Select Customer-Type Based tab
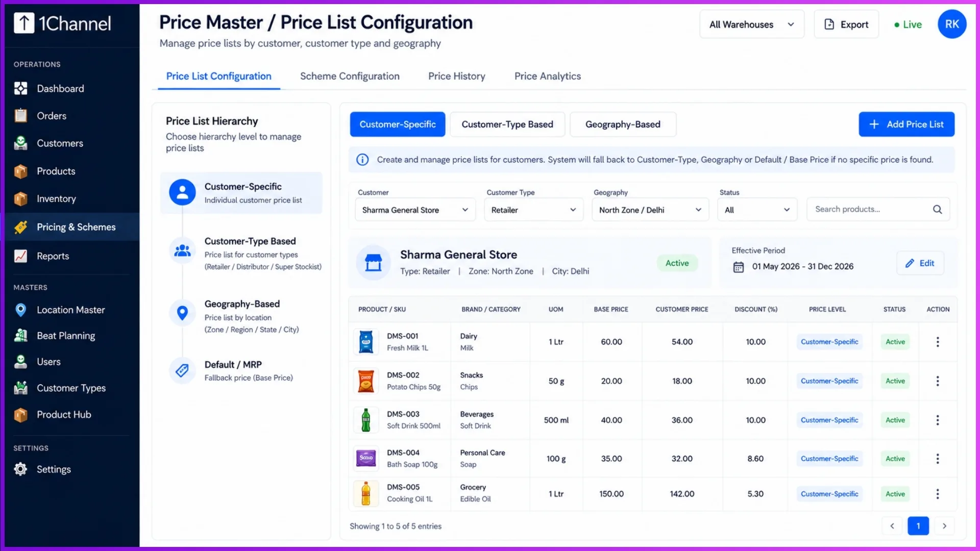Viewport: 980px width, 551px height. (507, 124)
